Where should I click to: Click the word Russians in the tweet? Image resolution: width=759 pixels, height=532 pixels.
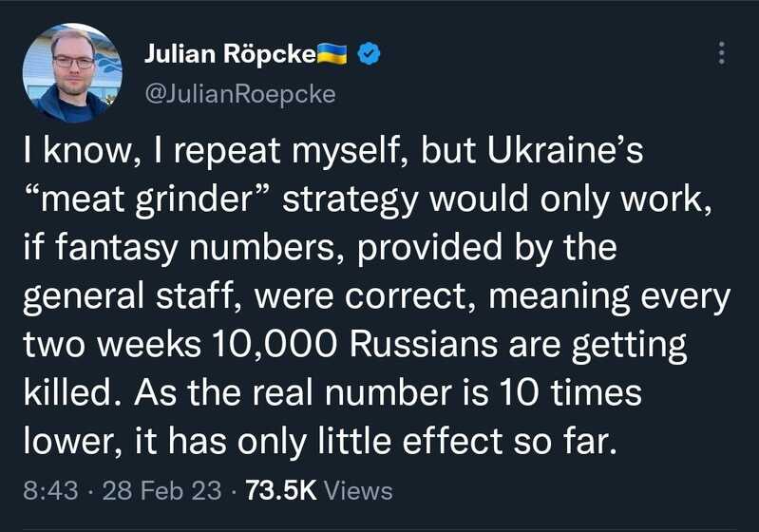pyautogui.click(x=423, y=345)
